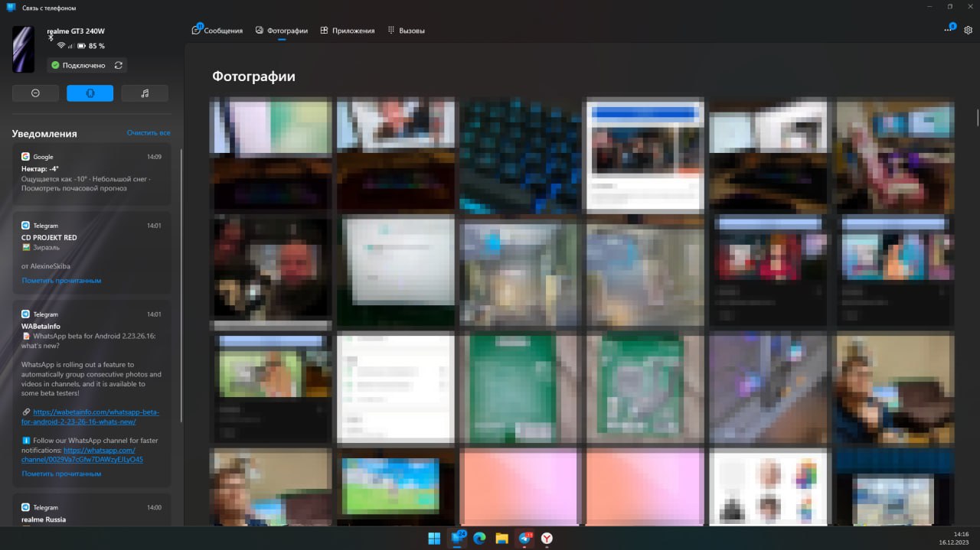The height and width of the screenshot is (550, 980).
Task: Click the three-dots more options icon
Action: point(948,30)
